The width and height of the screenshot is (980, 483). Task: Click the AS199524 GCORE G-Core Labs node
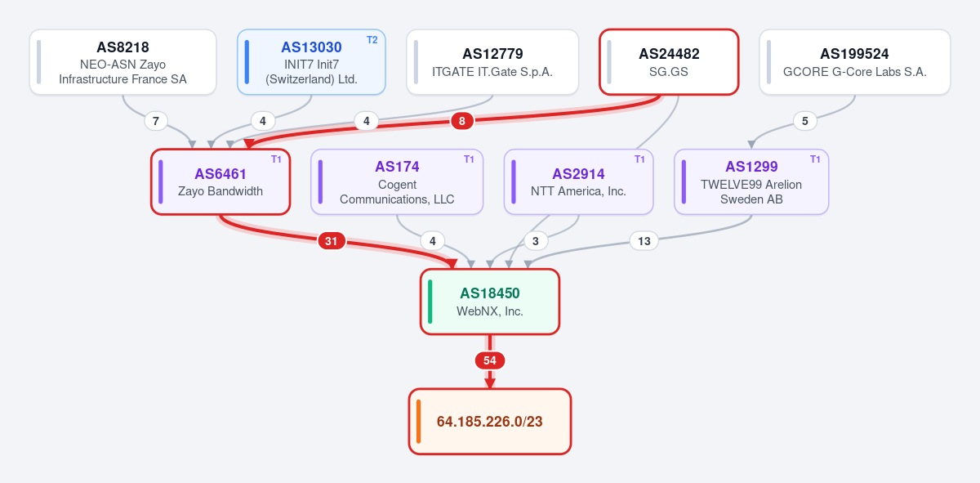[x=854, y=62]
